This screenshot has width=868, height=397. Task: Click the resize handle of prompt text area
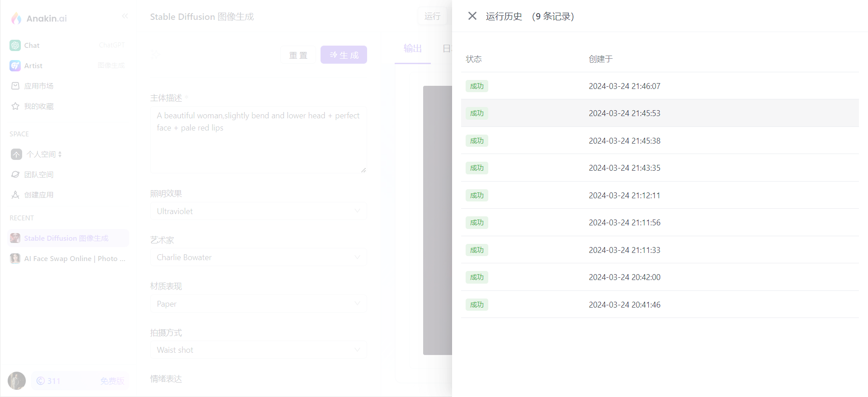pos(363,170)
